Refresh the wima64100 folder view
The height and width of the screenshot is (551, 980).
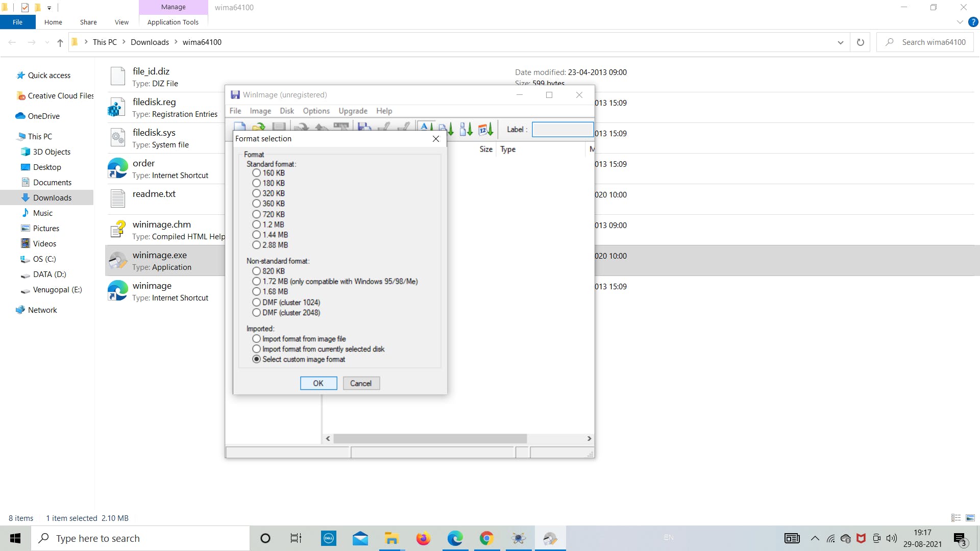coord(861,42)
